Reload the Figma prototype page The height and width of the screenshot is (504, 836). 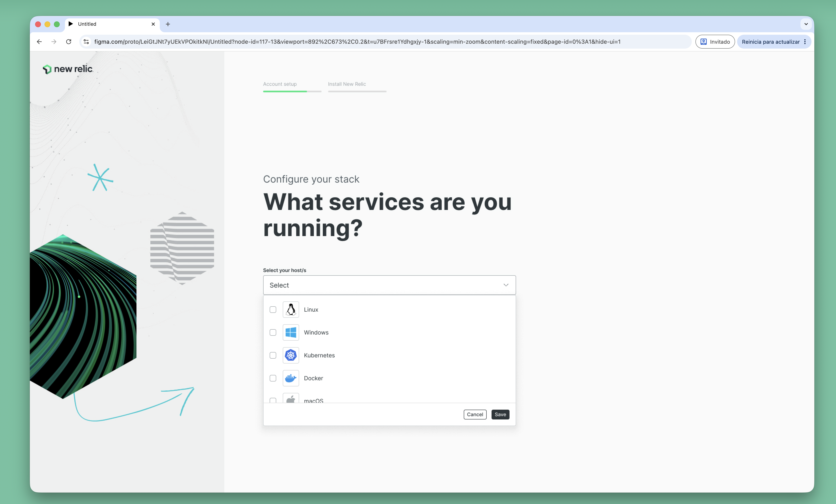[x=68, y=42]
